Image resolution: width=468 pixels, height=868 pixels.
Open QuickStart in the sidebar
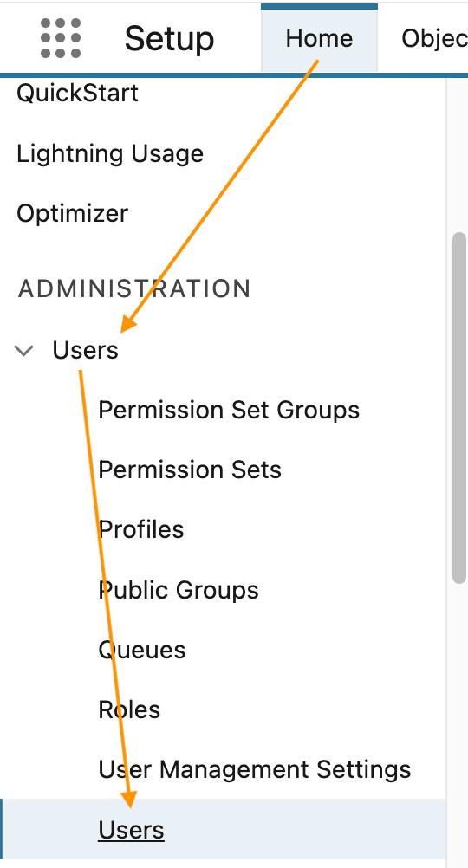click(x=77, y=93)
